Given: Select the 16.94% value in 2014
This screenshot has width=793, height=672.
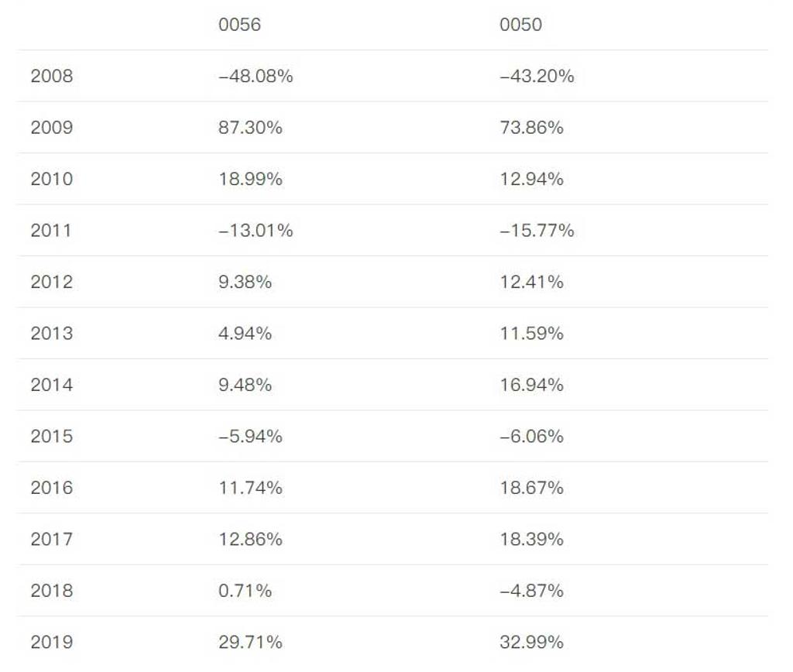Looking at the screenshot, I should pos(531,385).
